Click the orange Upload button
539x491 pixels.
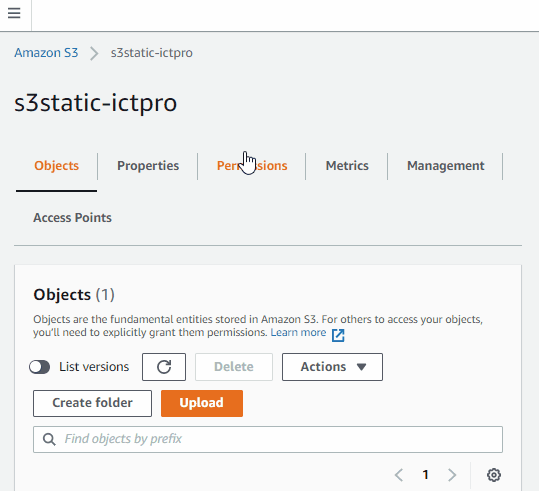pyautogui.click(x=202, y=403)
